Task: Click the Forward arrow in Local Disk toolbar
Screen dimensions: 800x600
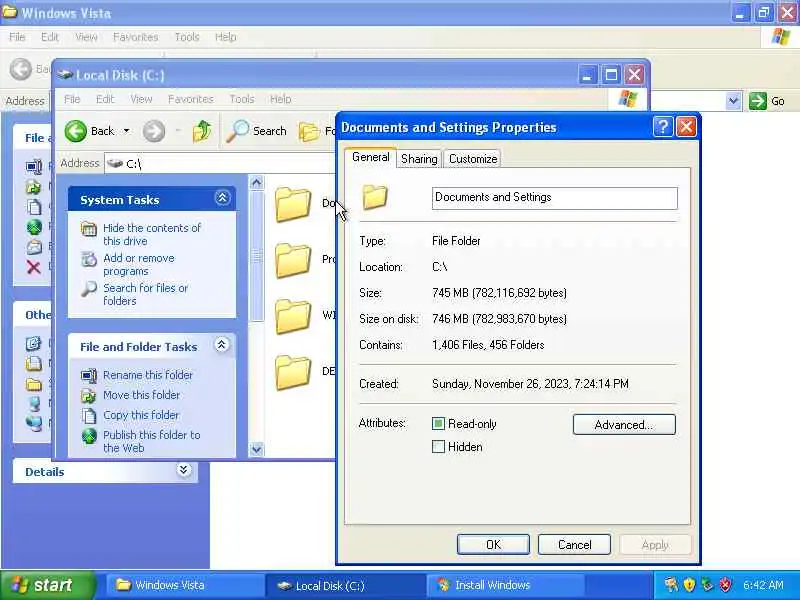Action: [x=154, y=131]
